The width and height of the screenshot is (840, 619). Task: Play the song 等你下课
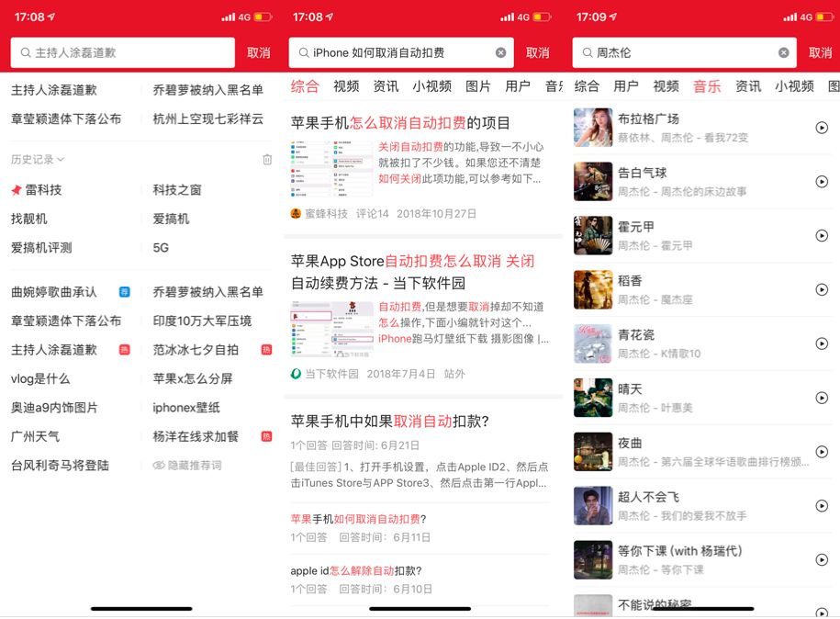pos(822,559)
